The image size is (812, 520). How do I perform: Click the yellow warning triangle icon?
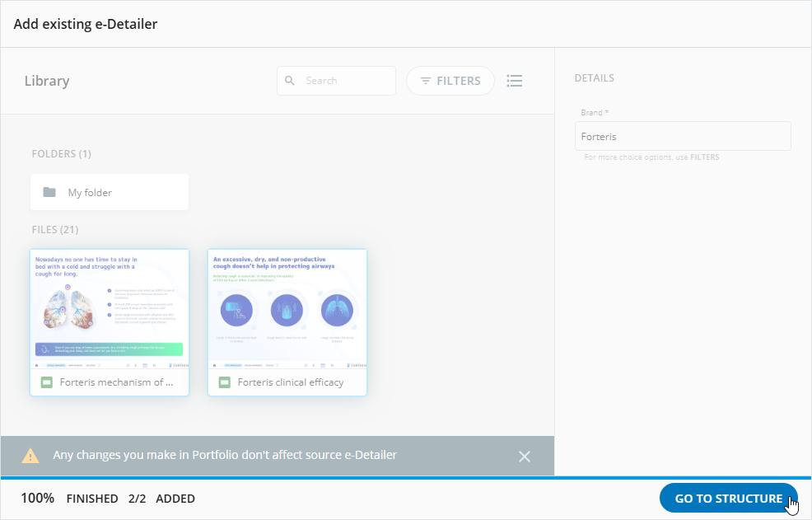(x=30, y=456)
